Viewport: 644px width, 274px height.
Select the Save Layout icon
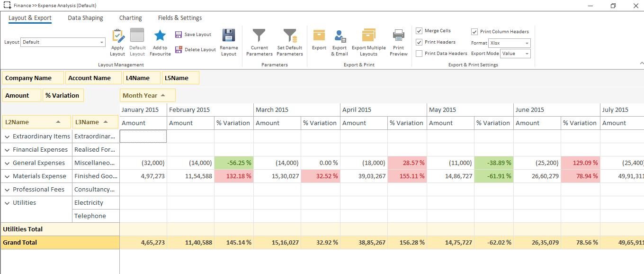click(x=179, y=34)
